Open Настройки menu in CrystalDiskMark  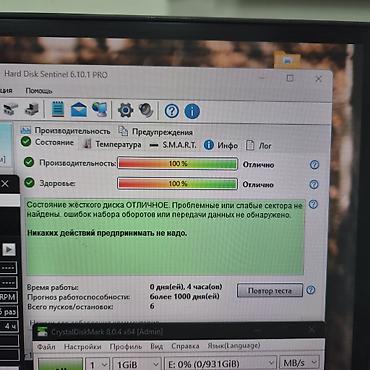click(82, 347)
